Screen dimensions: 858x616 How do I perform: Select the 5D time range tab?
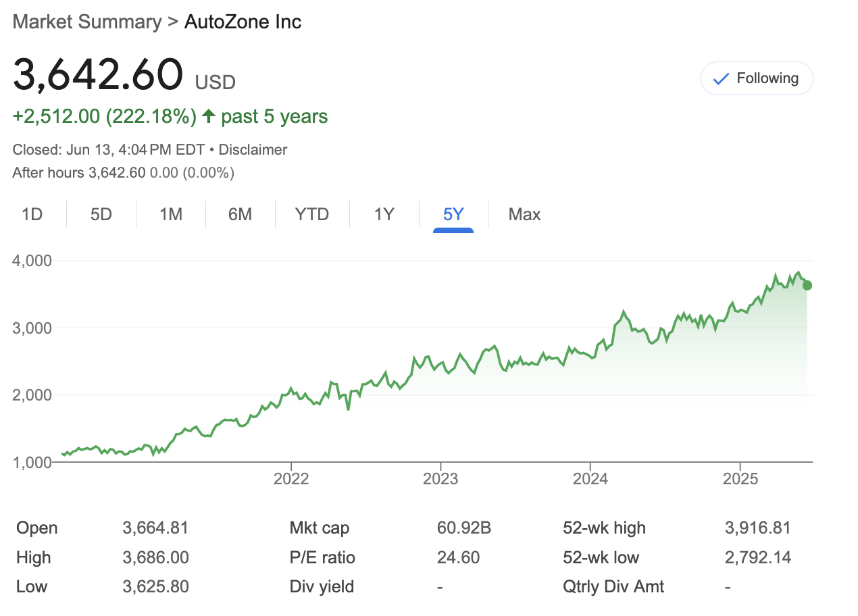coord(101,215)
